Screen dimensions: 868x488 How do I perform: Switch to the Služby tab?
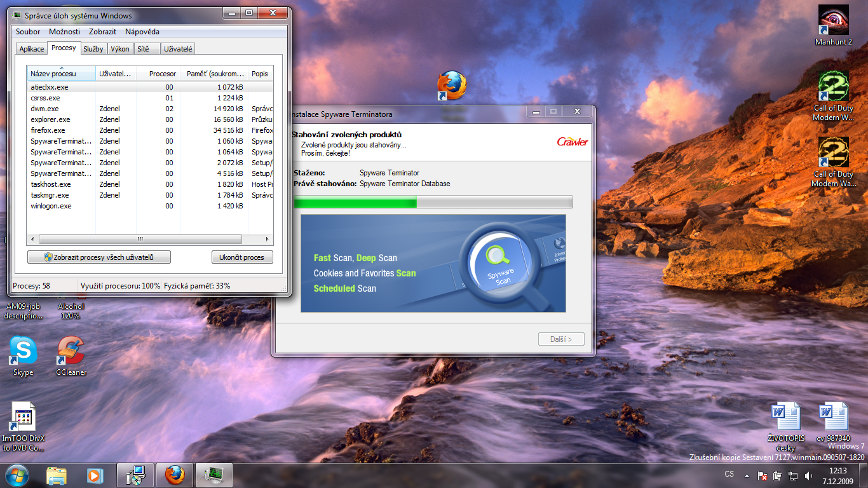click(x=93, y=49)
